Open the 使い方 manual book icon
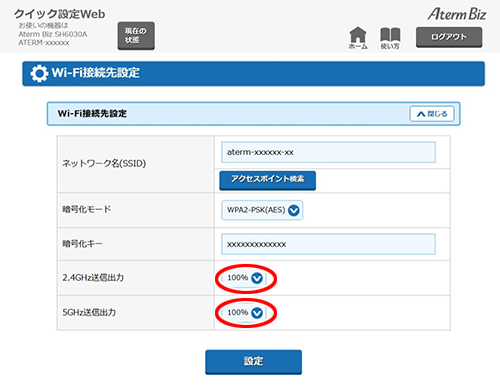Screen dimensions: 500x386 [x=390, y=38]
